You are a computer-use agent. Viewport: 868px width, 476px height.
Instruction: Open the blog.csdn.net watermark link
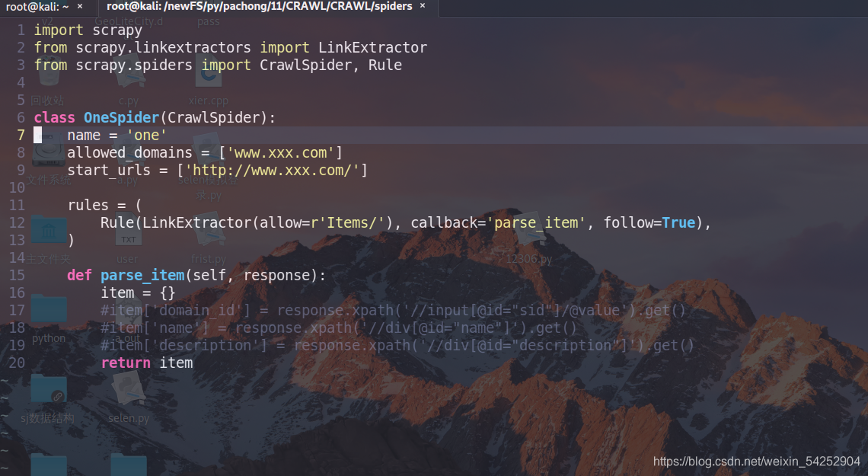[x=756, y=461]
